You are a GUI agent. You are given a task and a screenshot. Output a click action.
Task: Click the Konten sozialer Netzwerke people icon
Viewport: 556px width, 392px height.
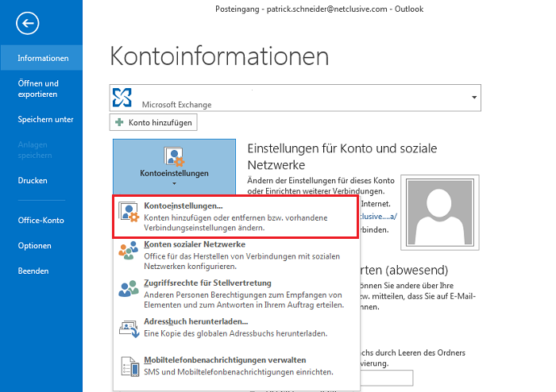(x=129, y=251)
